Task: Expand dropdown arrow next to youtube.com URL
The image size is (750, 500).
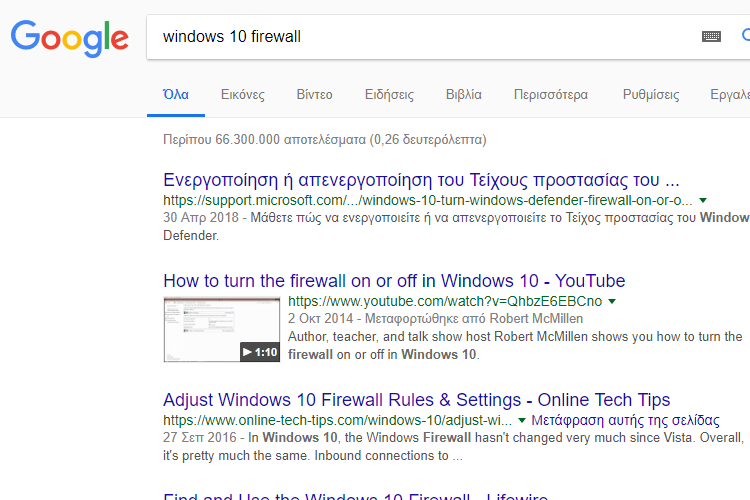Action: pos(612,301)
